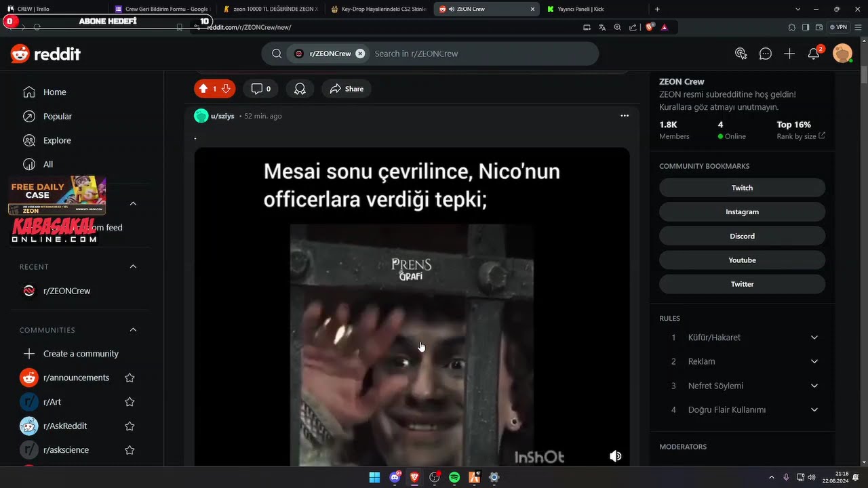Open the Windows Start menu

point(374,477)
